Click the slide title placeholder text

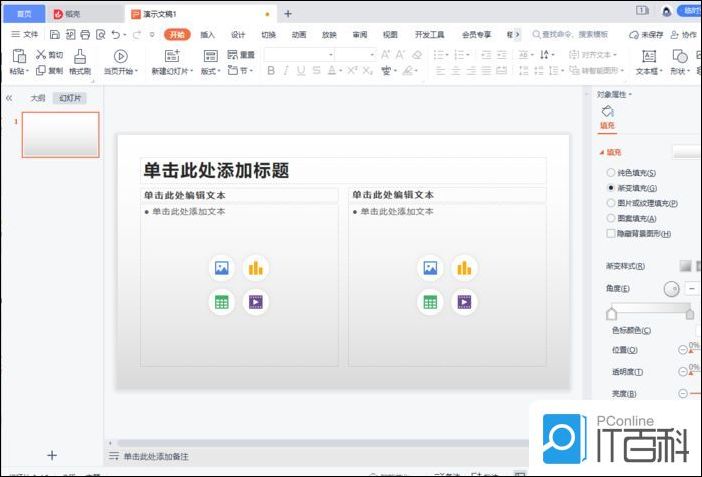click(216, 170)
